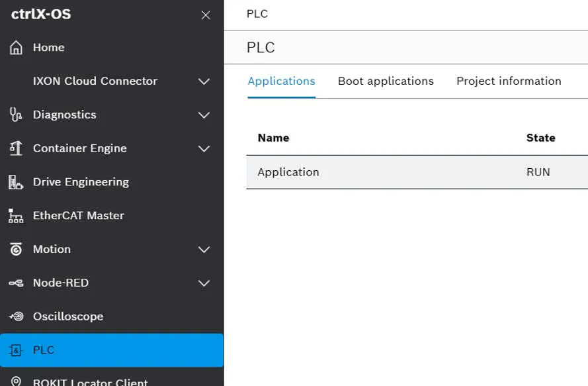Open EtherCAT Master menu entry
This screenshot has width=588, height=386.
(112, 216)
